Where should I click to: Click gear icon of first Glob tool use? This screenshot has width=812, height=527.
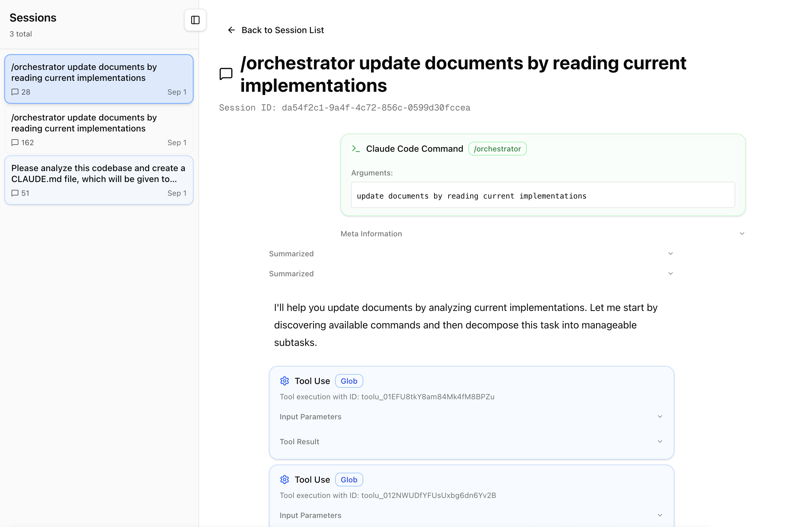tap(285, 381)
